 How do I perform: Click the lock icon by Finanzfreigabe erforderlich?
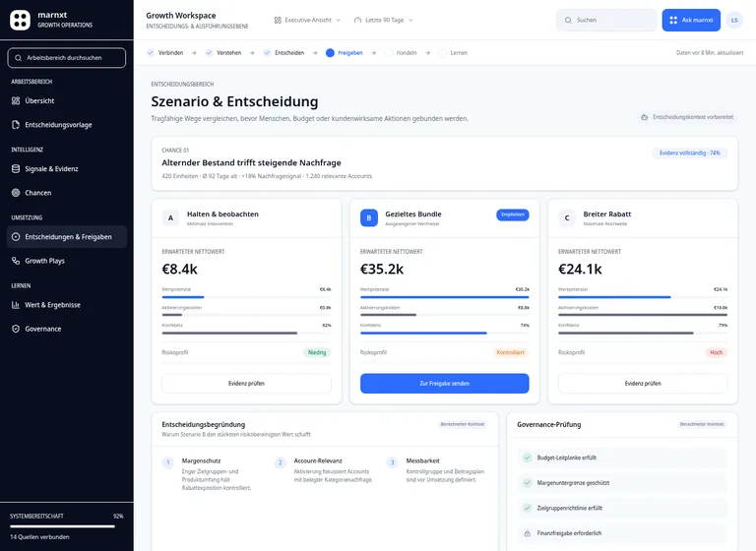[x=528, y=533]
